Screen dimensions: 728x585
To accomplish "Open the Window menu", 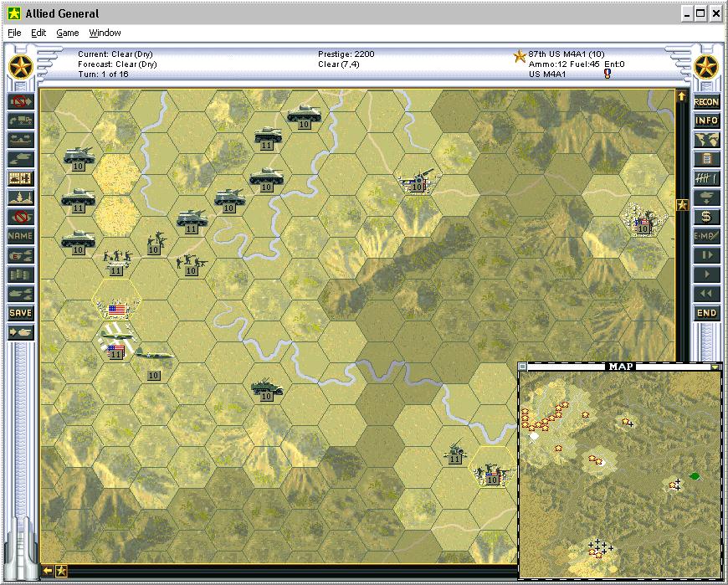I will (105, 33).
